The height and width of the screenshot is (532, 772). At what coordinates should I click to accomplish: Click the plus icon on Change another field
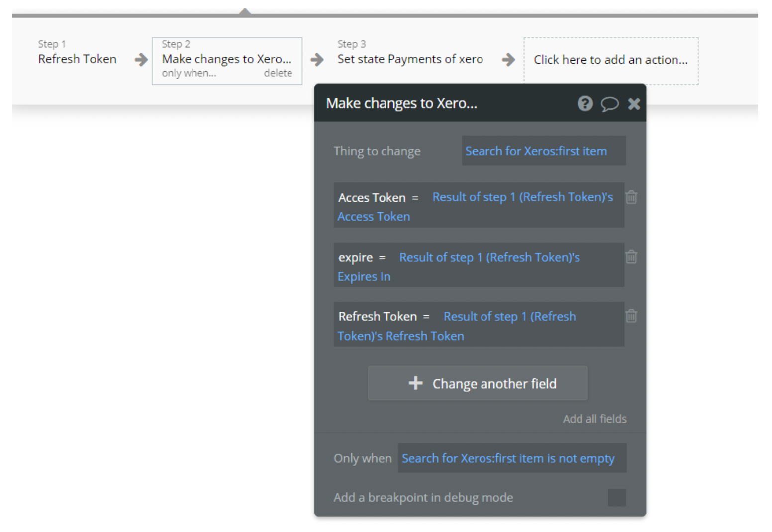click(x=415, y=383)
